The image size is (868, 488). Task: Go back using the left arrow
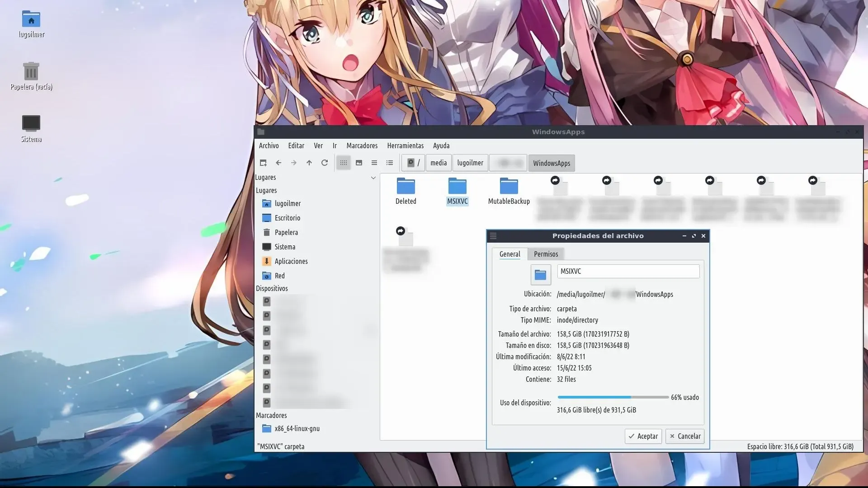tap(278, 163)
